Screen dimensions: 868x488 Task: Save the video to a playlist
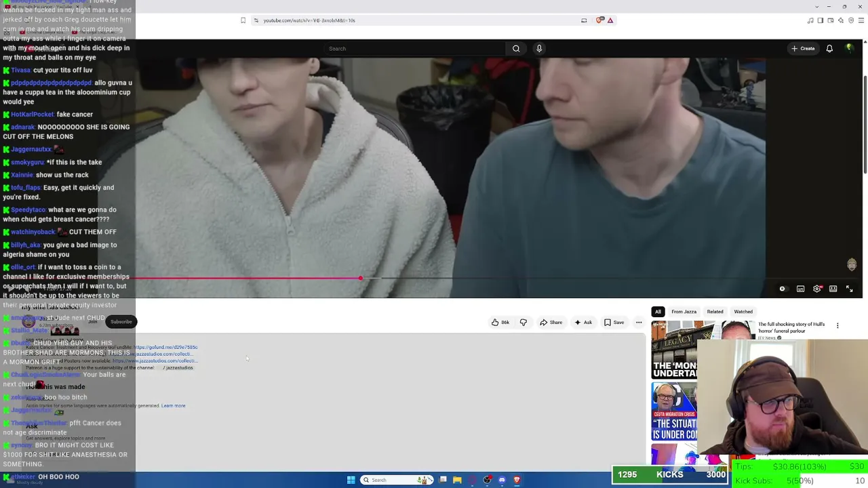pos(614,323)
